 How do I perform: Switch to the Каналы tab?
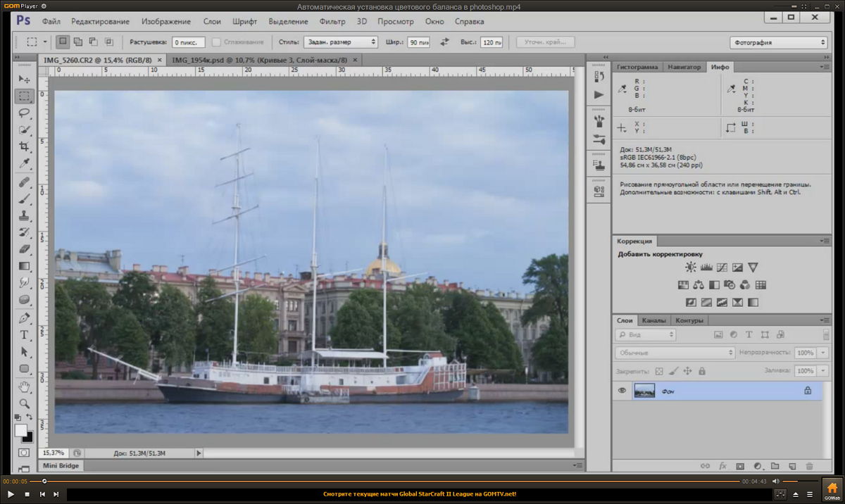[x=654, y=321]
